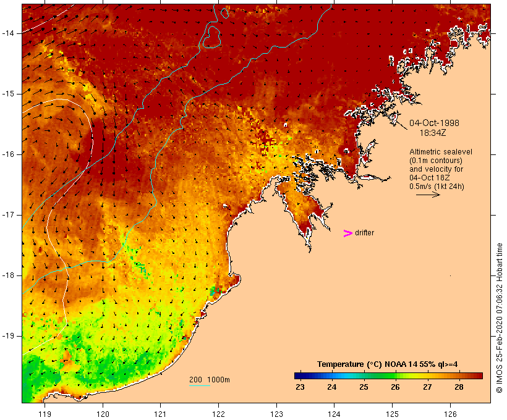Viewport: 507px width, 420px height.
Task: Click the longitude axis label 123
Action: pos(276,414)
